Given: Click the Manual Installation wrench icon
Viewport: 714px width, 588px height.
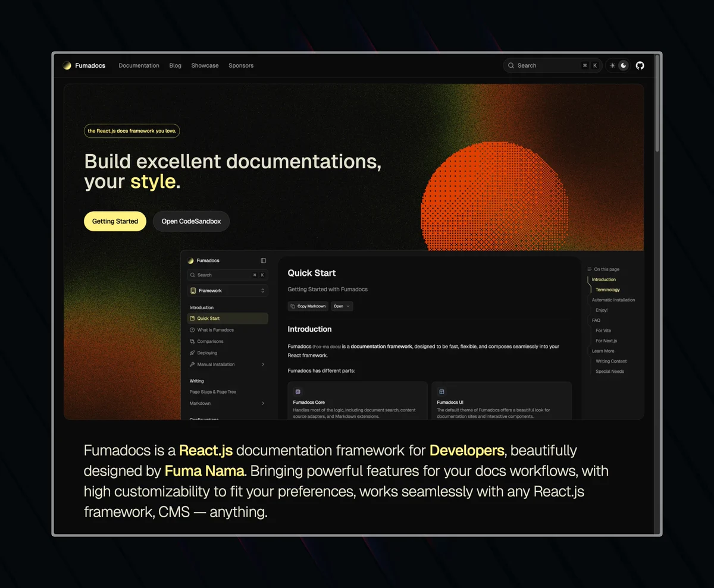Looking at the screenshot, I should coord(192,364).
